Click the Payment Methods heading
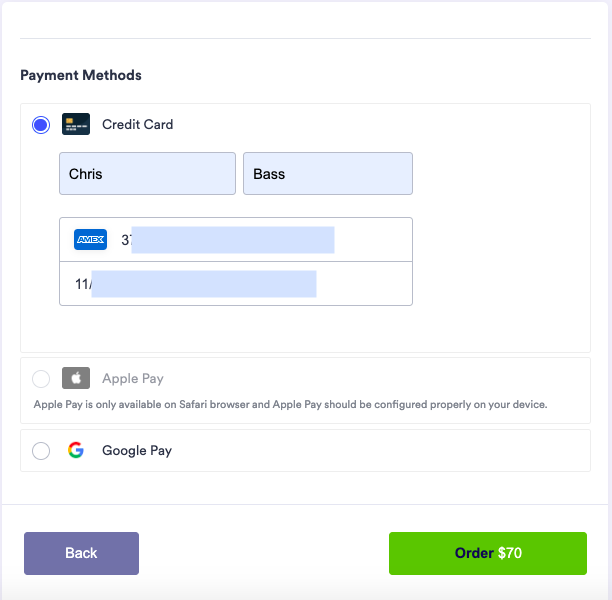This screenshot has height=600, width=612. pos(81,75)
